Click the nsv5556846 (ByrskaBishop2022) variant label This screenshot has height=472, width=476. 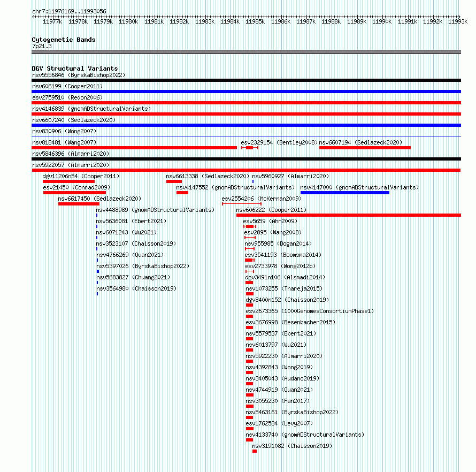[x=79, y=75]
